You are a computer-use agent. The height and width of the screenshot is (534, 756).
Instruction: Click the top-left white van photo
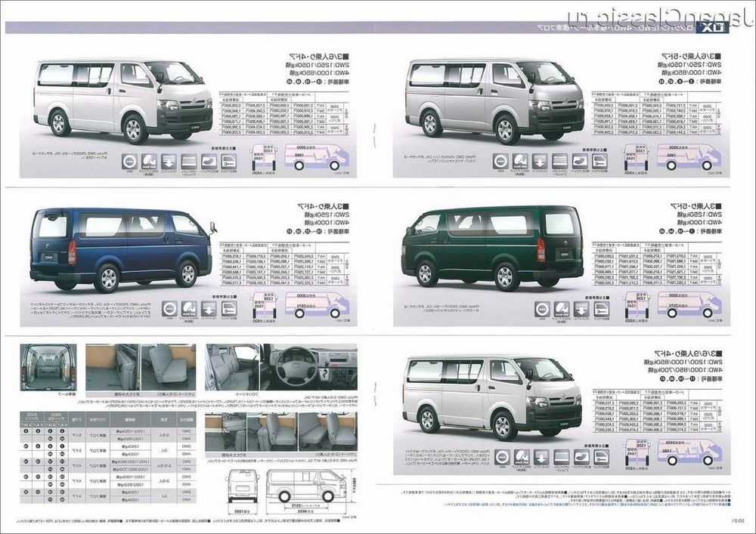[123, 102]
